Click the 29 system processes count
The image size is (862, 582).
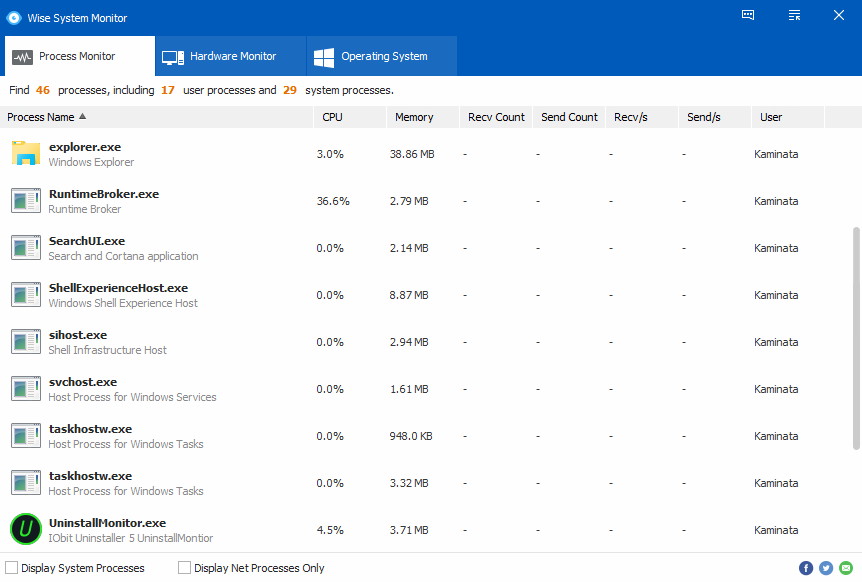coord(290,90)
